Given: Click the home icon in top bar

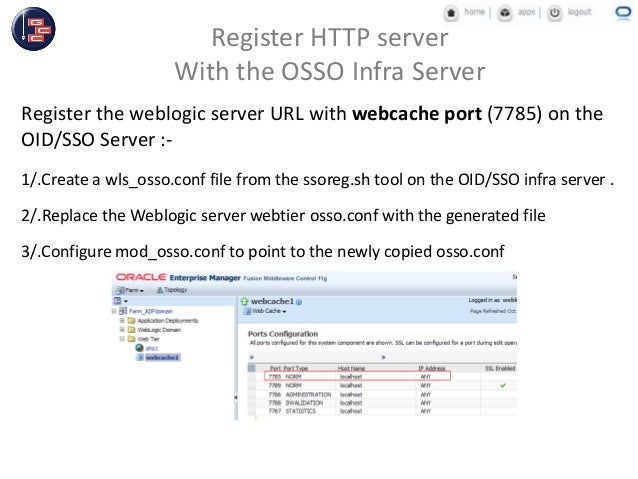Looking at the screenshot, I should [451, 13].
